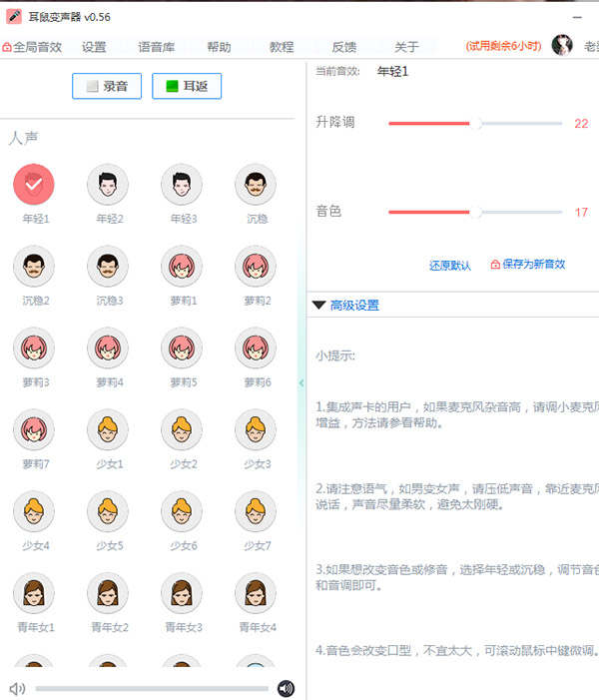
Task: Toggle the 录音 recording button
Action: [107, 86]
